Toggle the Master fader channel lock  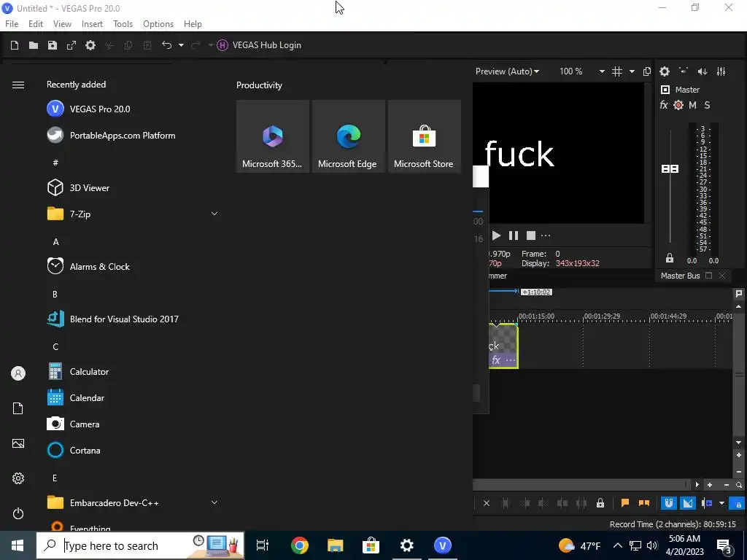pyautogui.click(x=670, y=258)
